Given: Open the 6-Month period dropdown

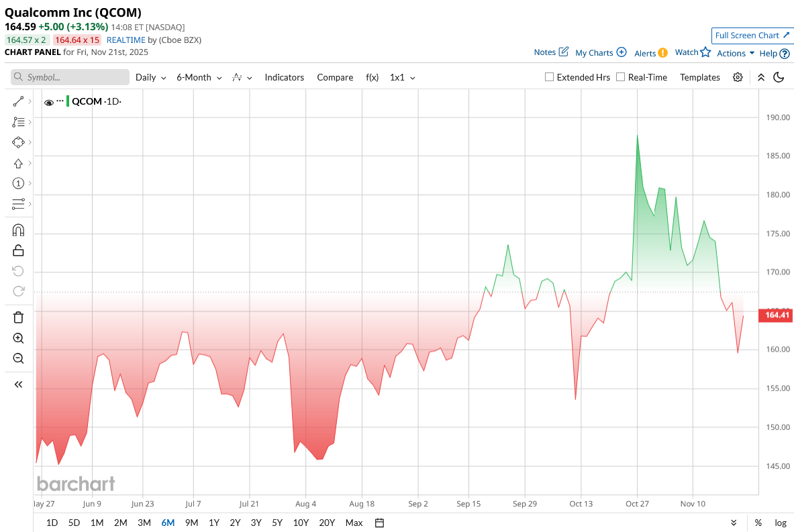Looking at the screenshot, I should (199, 77).
